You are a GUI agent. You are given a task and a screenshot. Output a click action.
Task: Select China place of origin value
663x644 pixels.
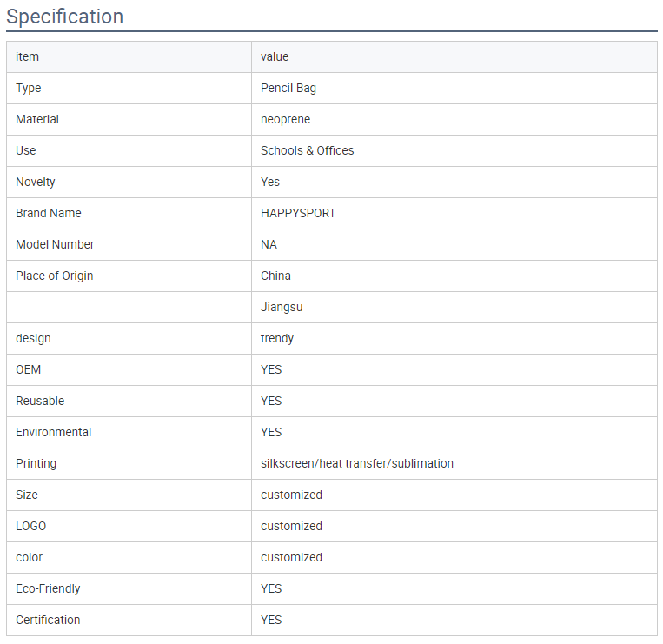tap(275, 276)
